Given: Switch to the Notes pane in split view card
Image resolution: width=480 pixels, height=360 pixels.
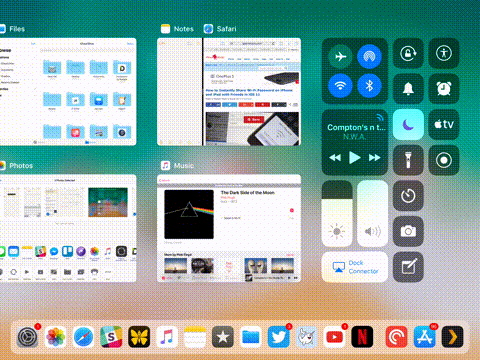Looking at the screenshot, I should pos(179,92).
